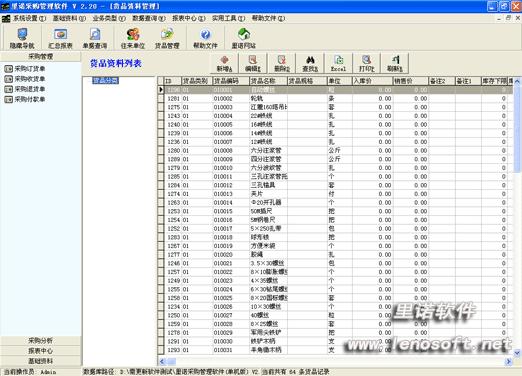Open 采购退货单 in the navigation panel
This screenshot has width=522, height=376.
coord(25,89)
